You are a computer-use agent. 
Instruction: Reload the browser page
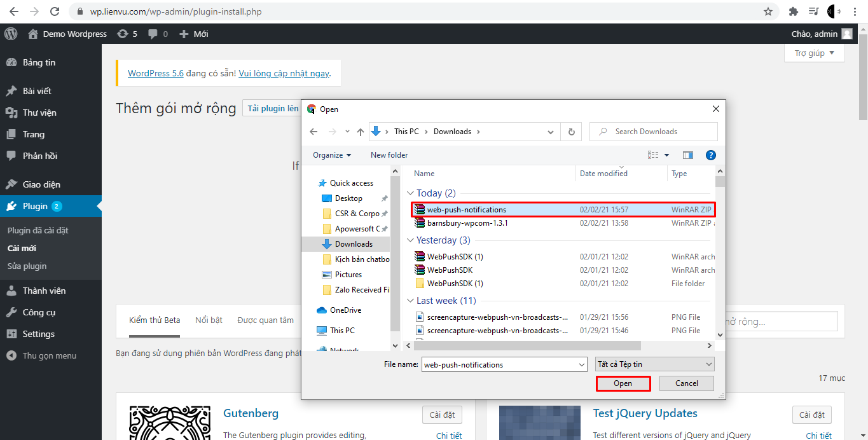click(x=55, y=11)
